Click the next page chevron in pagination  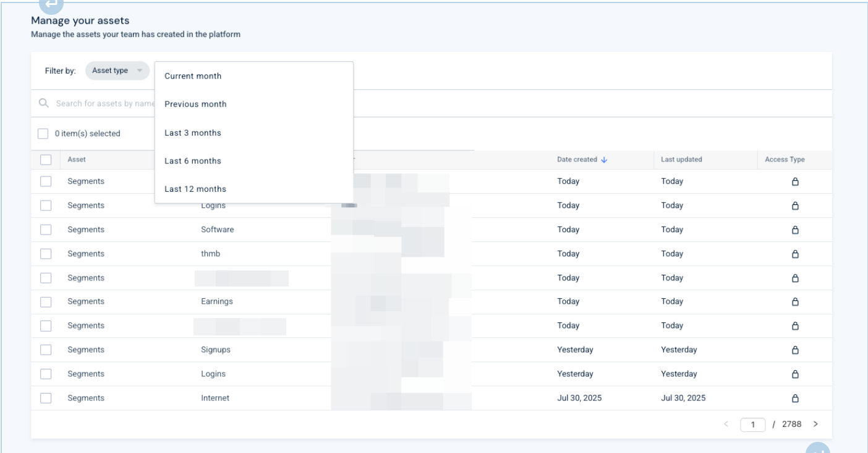(816, 424)
